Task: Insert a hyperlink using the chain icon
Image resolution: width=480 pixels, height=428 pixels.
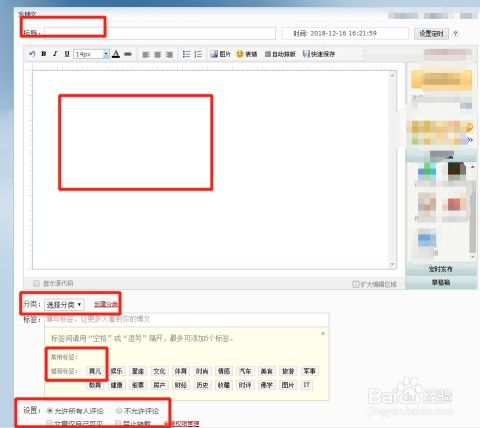Action: [x=128, y=54]
